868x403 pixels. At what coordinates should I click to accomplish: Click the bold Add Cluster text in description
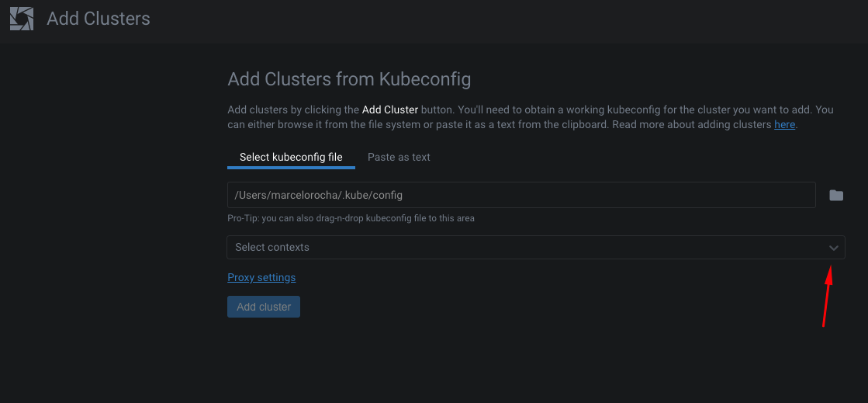390,109
